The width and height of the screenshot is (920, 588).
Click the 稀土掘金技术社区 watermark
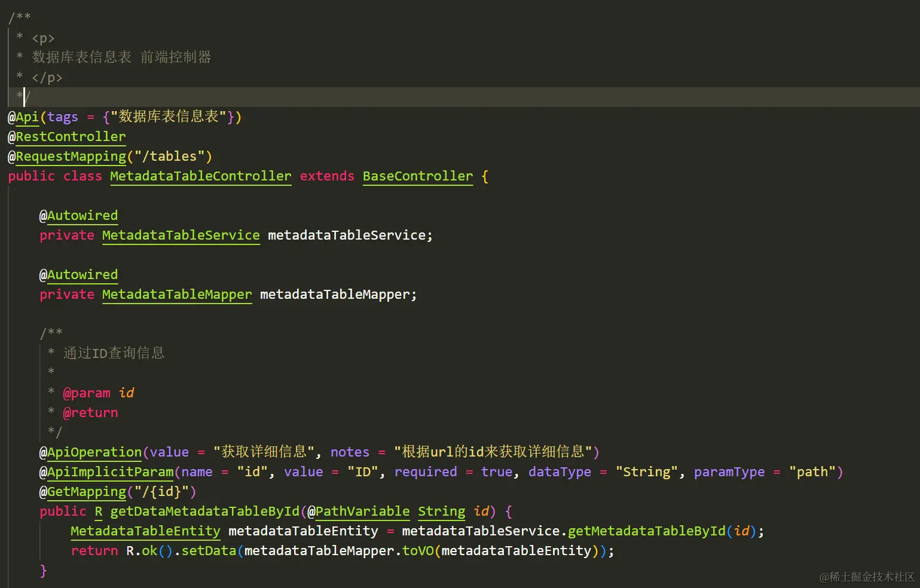867,578
